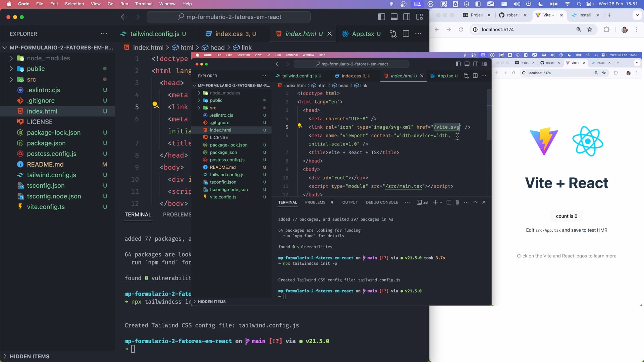Switch to the App.tsx editor tab
The width and height of the screenshot is (644, 362).
362,34
